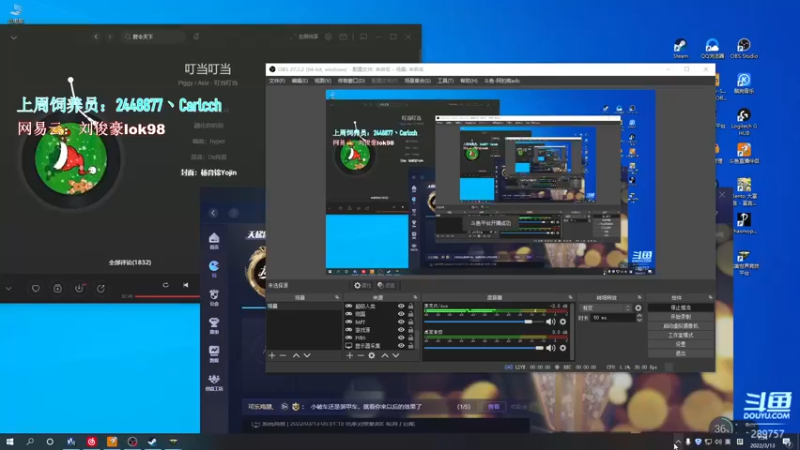Viewport: 800px width, 450px height.
Task: Open source properties gear below sources list
Action: tap(372, 355)
